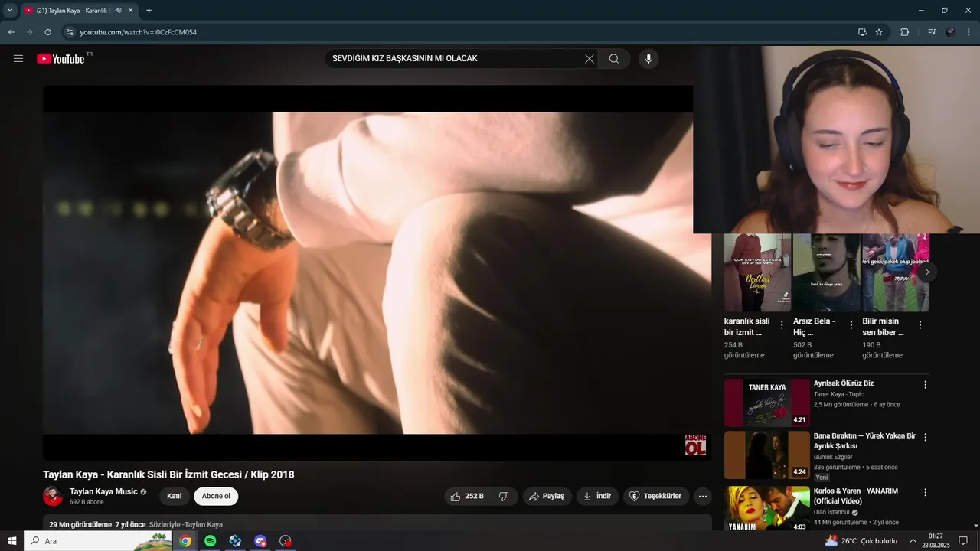This screenshot has height=551, width=980.
Task: Go back in Chrome
Action: pyautogui.click(x=11, y=32)
